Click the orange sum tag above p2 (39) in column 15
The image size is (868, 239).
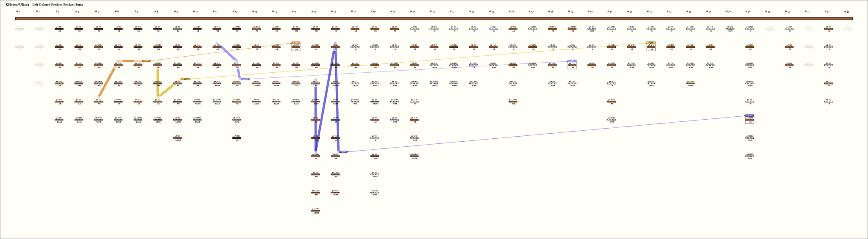pos(296,43)
